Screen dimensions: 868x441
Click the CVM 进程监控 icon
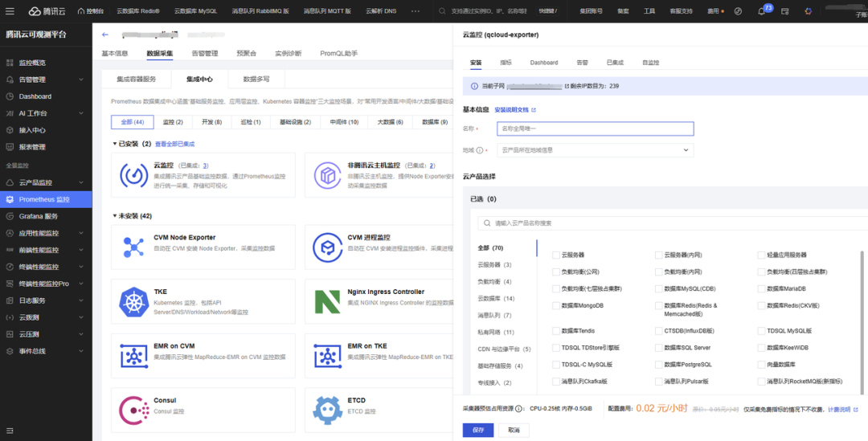coord(328,247)
